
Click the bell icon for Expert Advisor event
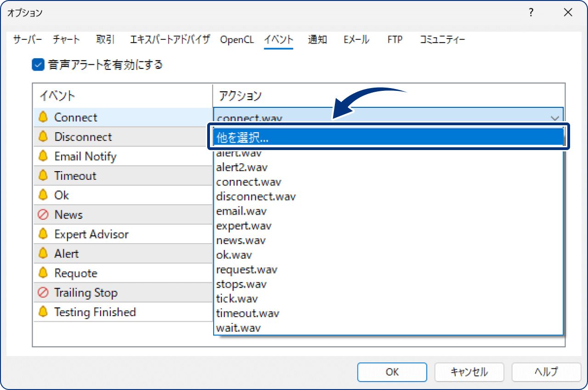coord(43,234)
